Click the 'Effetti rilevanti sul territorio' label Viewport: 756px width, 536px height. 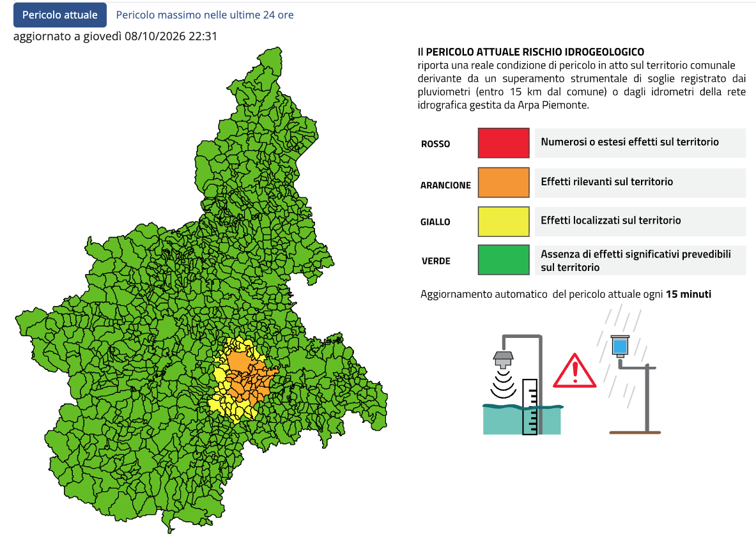[606, 181]
